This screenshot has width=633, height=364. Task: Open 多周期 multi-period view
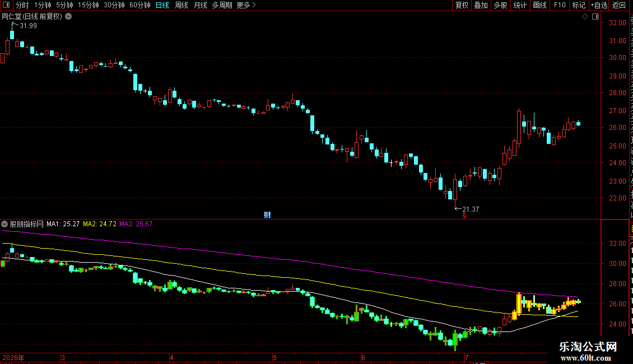222,5
